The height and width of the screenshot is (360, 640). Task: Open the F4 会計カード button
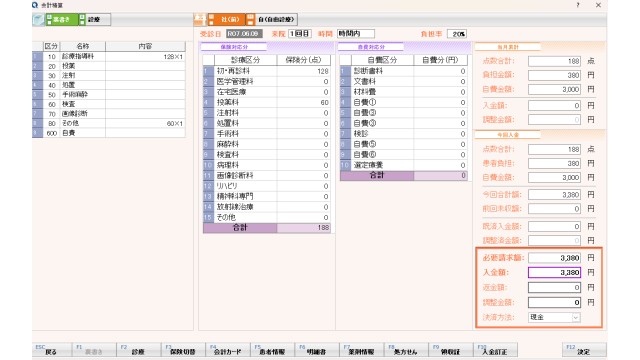pyautogui.click(x=228, y=350)
